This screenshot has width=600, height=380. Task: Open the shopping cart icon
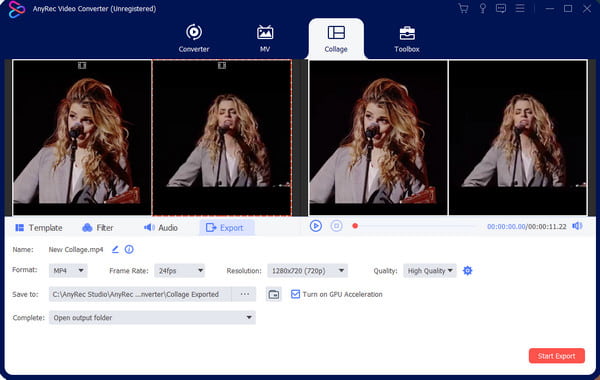[x=463, y=8]
